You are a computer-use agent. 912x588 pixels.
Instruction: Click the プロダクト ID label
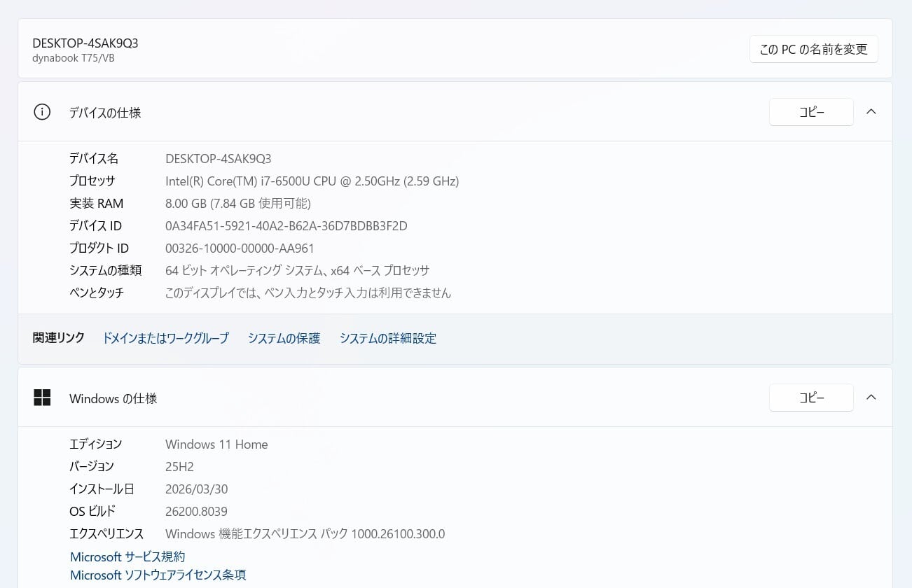pyautogui.click(x=99, y=248)
